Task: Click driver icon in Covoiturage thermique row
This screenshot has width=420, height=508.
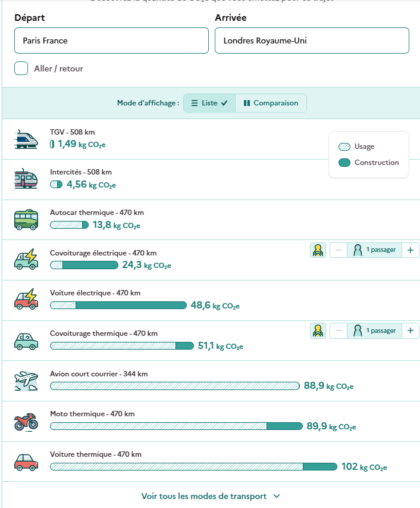Action: 318,331
